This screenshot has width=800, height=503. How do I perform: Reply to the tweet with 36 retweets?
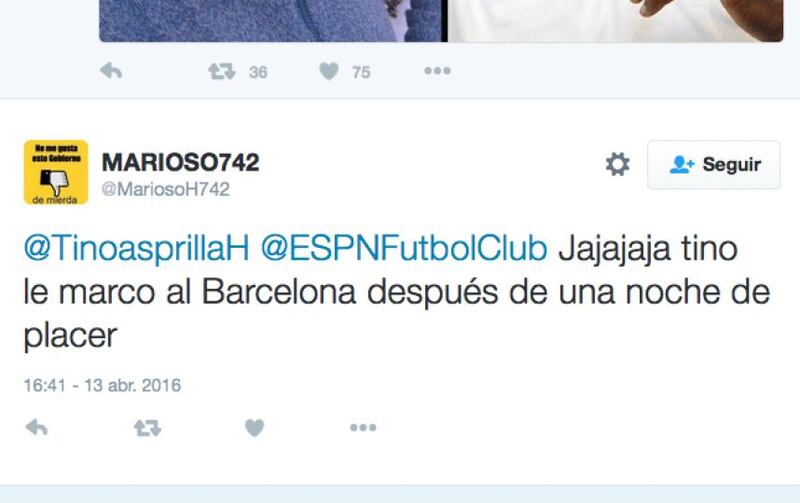111,70
